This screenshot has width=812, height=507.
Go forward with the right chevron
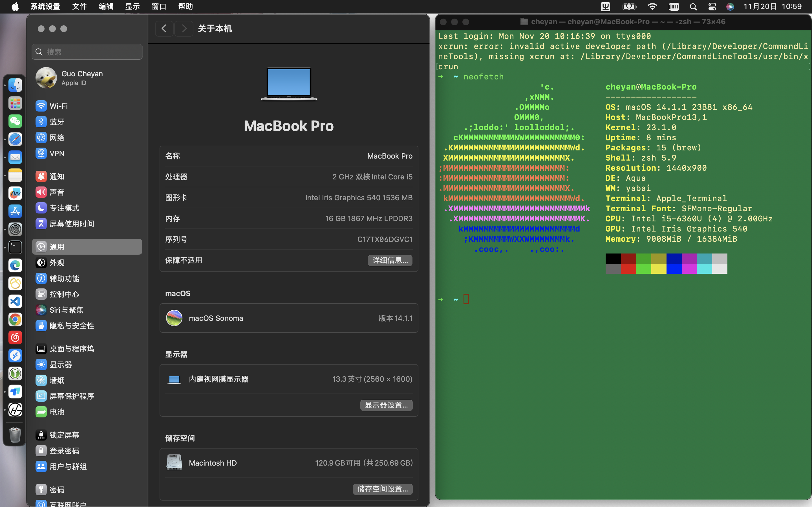(184, 29)
